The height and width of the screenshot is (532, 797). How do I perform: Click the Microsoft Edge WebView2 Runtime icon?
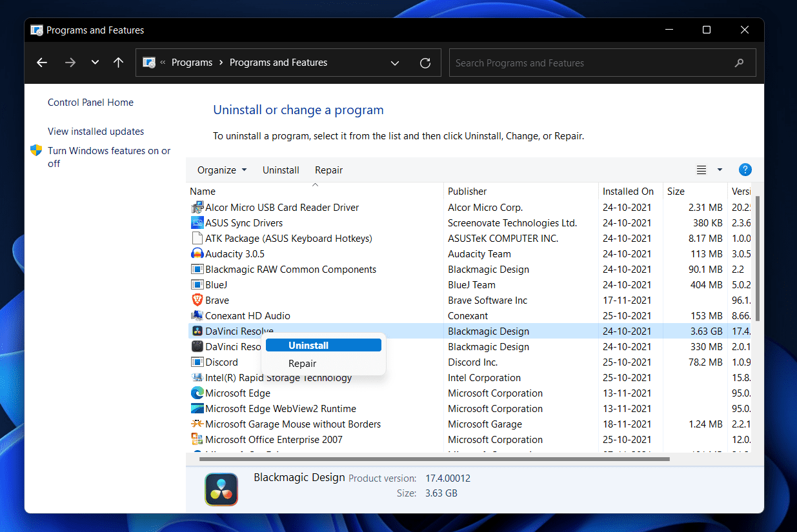pos(197,409)
